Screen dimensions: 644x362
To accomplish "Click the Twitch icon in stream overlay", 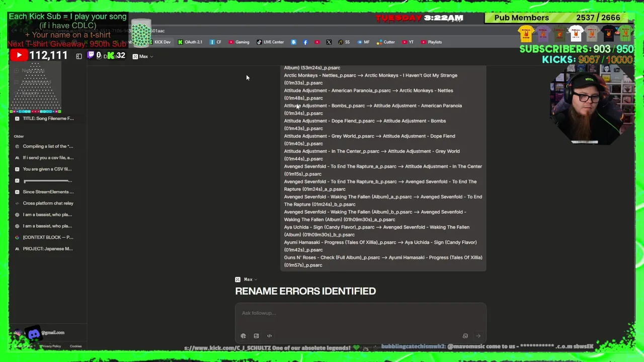I will pos(91,55).
